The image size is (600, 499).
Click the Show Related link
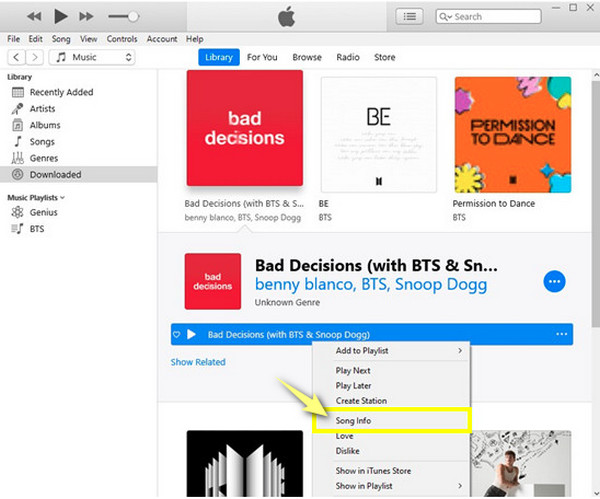tap(198, 362)
